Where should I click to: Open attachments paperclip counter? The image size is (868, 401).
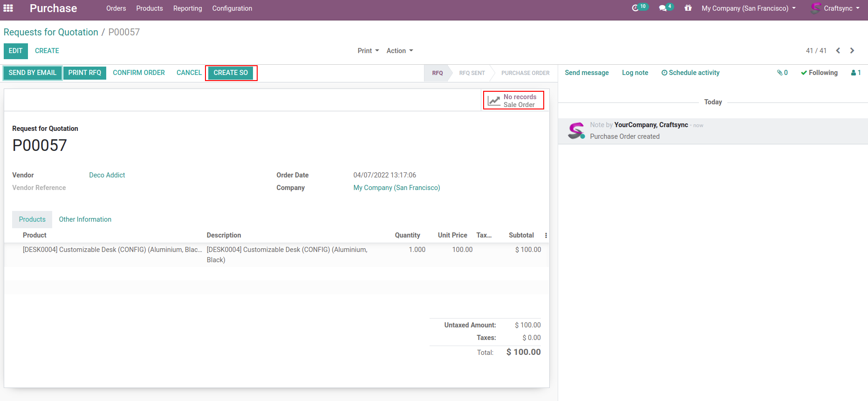click(782, 73)
